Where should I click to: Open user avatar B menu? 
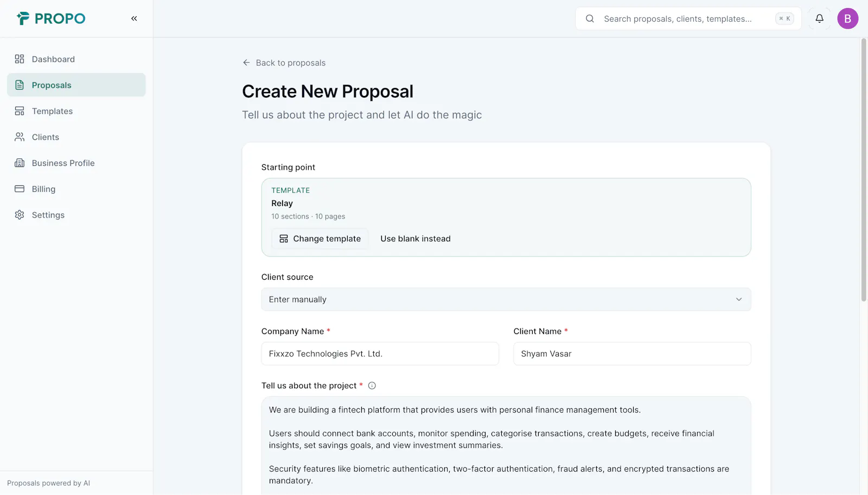coord(847,18)
